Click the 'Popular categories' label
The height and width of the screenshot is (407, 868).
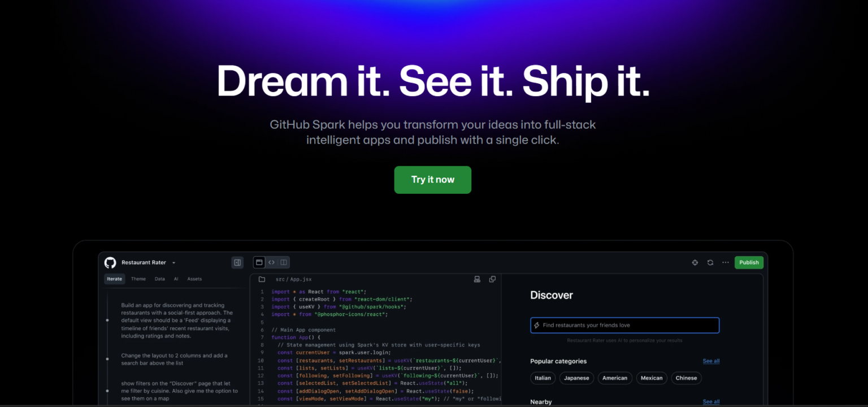[558, 361]
